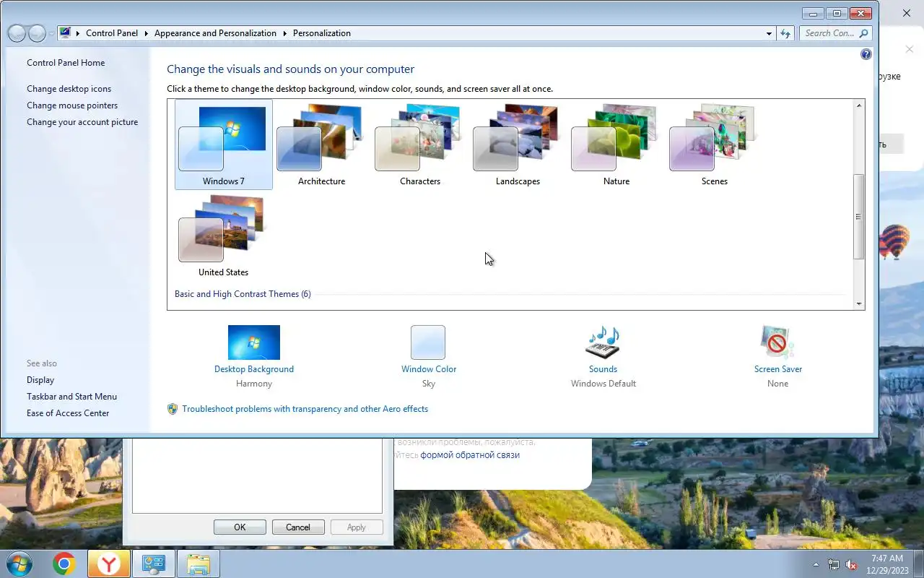The width and height of the screenshot is (924, 578).
Task: Open Change mouse pointers
Action: (x=72, y=105)
